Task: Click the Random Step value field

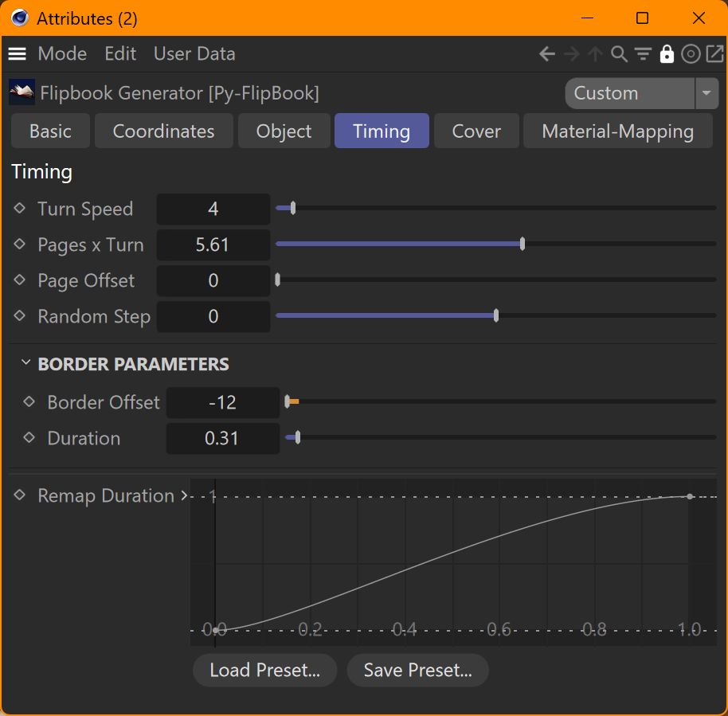Action: [x=213, y=317]
